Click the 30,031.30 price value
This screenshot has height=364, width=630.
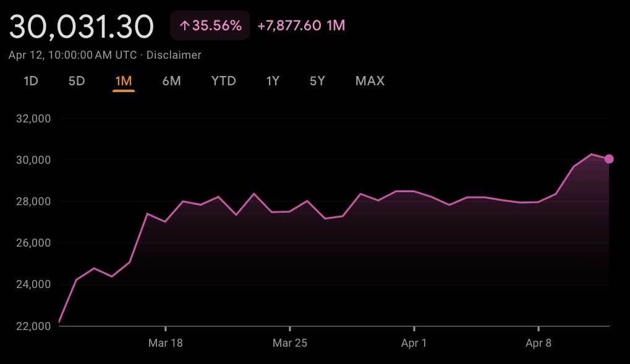tap(81, 27)
